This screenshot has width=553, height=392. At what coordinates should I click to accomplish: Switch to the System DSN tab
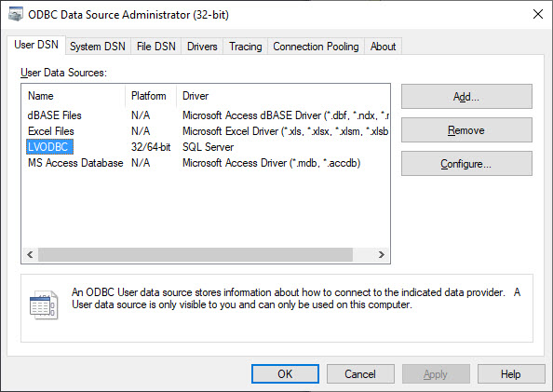[98, 47]
